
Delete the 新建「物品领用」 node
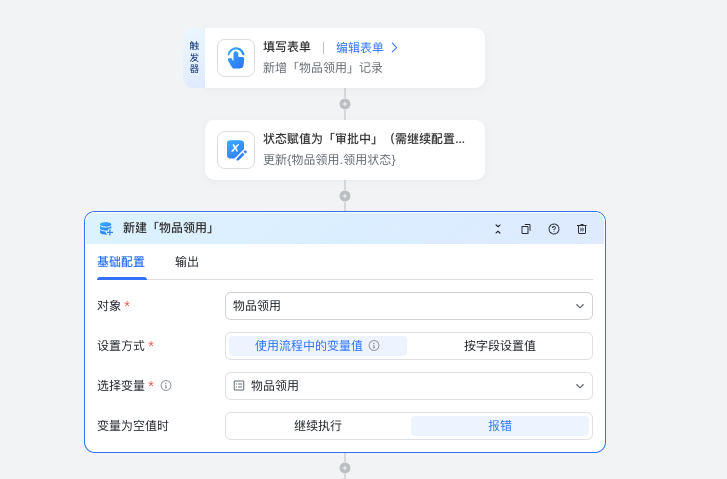582,229
